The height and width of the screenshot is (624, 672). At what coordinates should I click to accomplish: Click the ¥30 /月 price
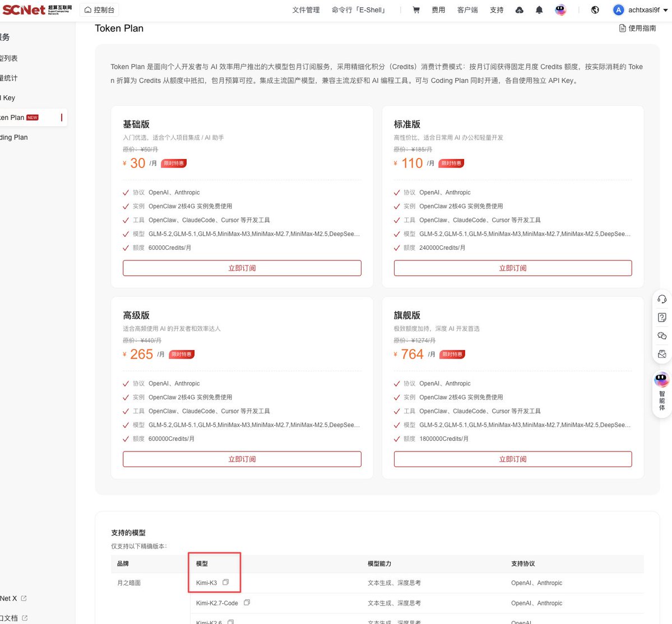point(140,163)
